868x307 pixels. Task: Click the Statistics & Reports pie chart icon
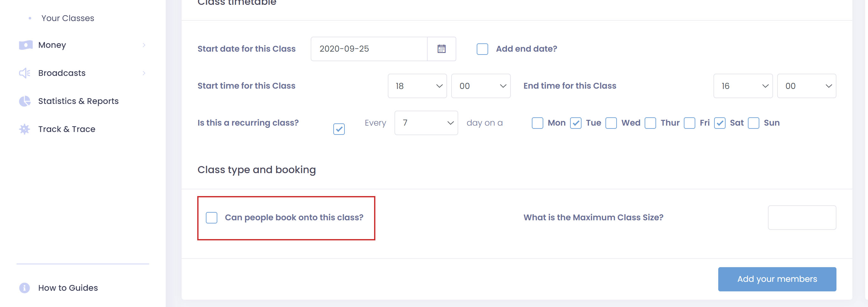coord(25,101)
